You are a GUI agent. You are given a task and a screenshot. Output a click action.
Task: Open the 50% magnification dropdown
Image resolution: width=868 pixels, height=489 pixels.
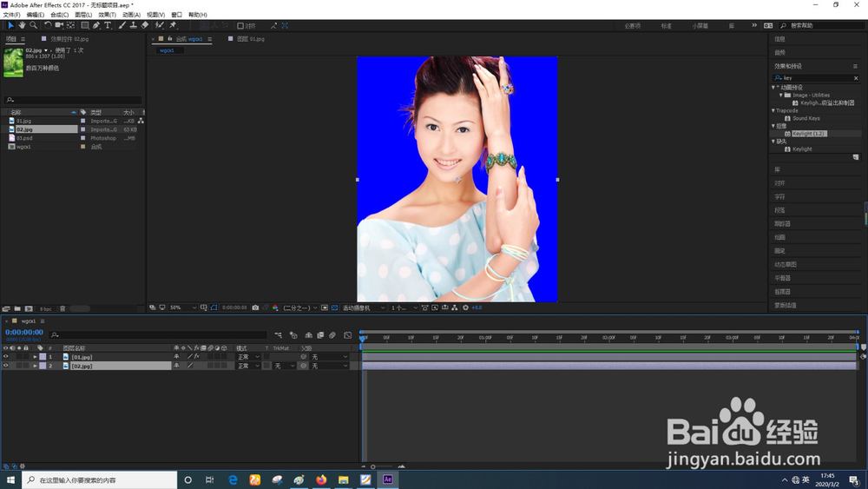click(182, 307)
